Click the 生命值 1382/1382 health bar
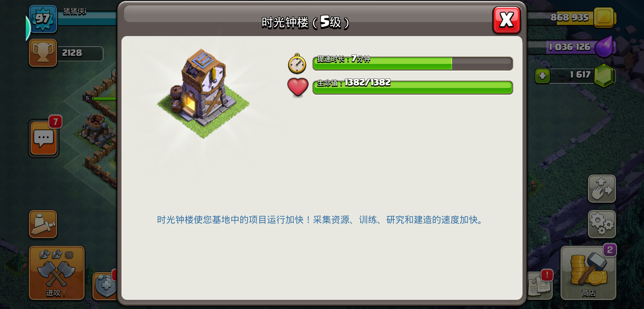Screen dimensions: 644x309 (x=413, y=88)
